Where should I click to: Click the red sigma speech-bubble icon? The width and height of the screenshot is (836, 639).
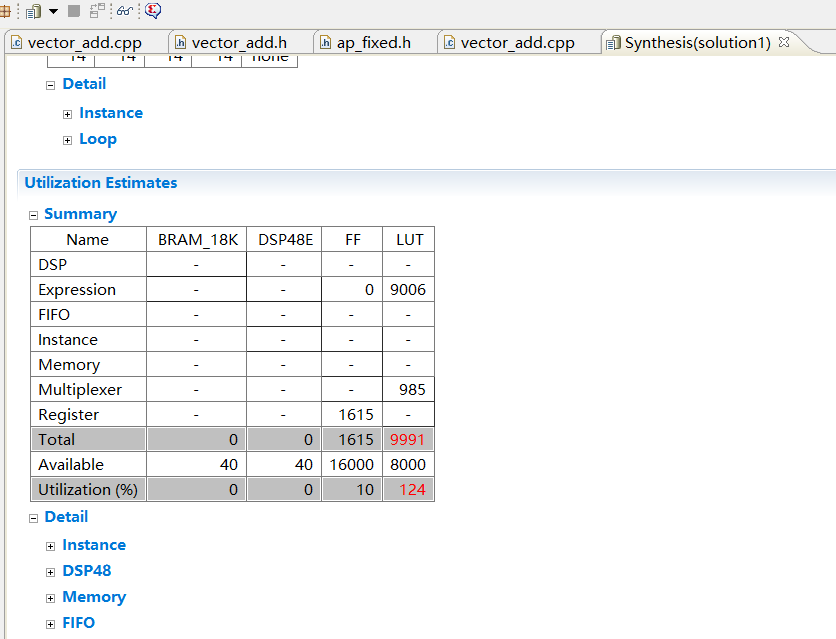click(x=153, y=11)
